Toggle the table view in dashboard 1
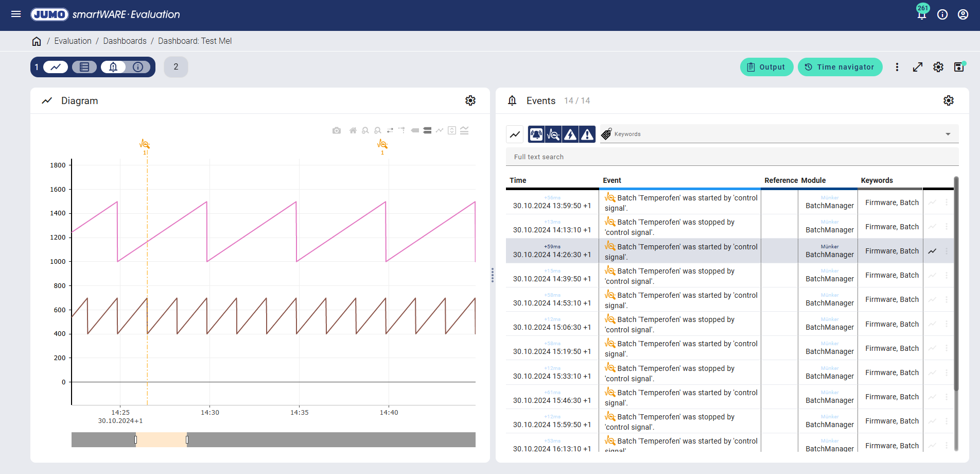Viewport: 980px width, 474px height. pyautogui.click(x=84, y=67)
